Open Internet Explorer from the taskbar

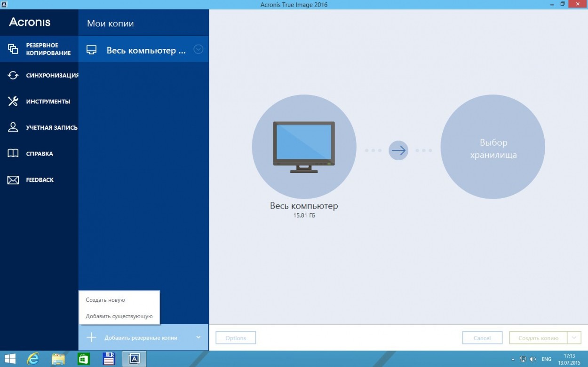pyautogui.click(x=33, y=359)
